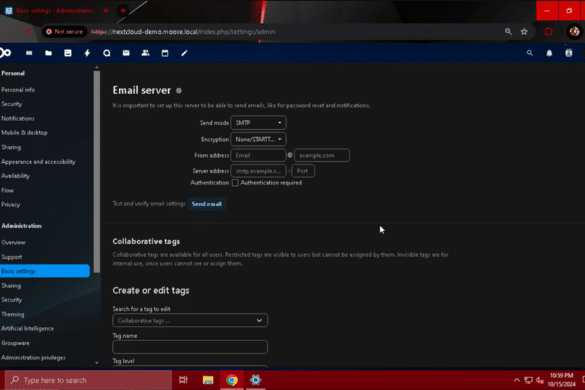Click the sidebar vertical scrollbar
585x390 pixels.
pos(97,172)
